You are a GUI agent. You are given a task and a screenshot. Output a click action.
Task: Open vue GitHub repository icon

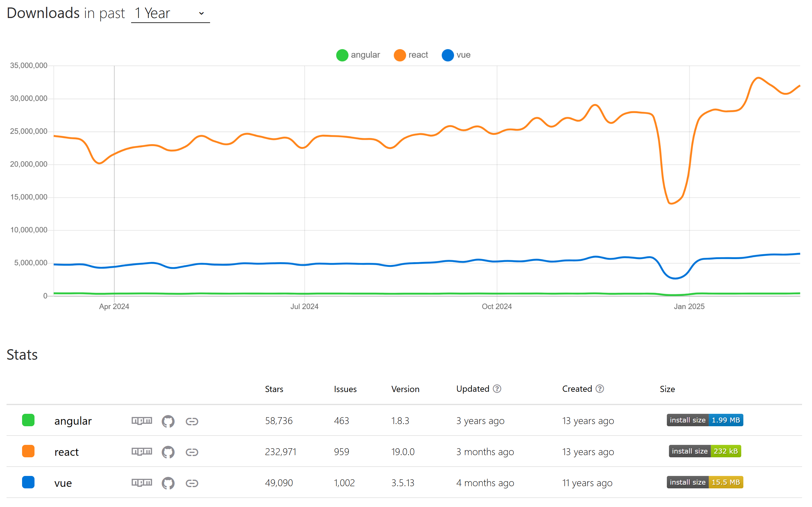click(x=168, y=483)
